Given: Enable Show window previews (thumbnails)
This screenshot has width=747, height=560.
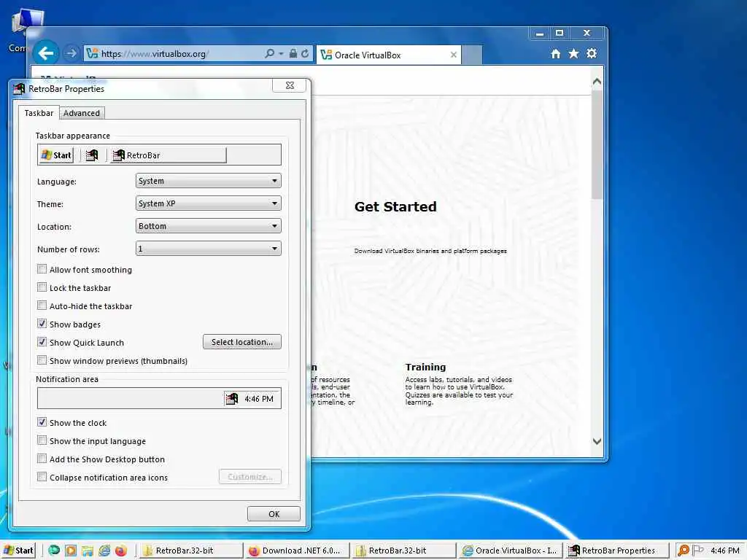Looking at the screenshot, I should (42, 360).
